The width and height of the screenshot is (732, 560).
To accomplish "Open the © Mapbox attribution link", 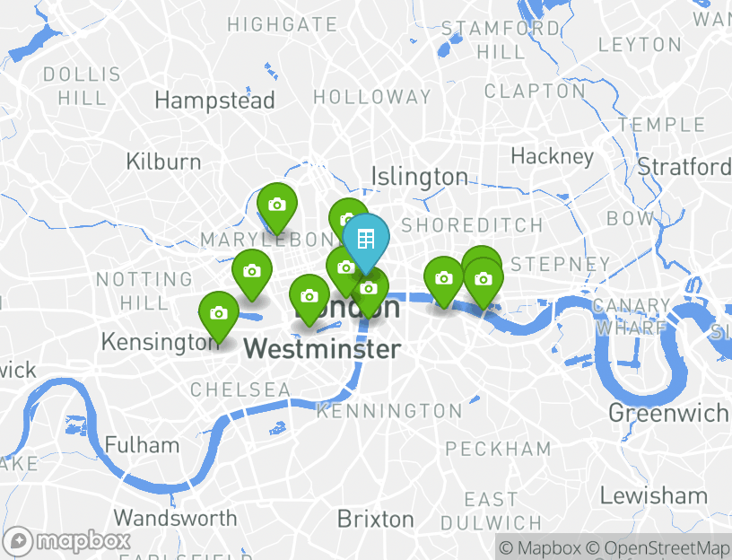I will [x=539, y=548].
